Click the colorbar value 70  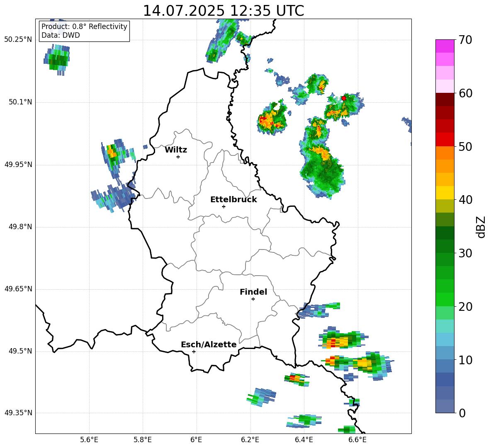coord(465,40)
